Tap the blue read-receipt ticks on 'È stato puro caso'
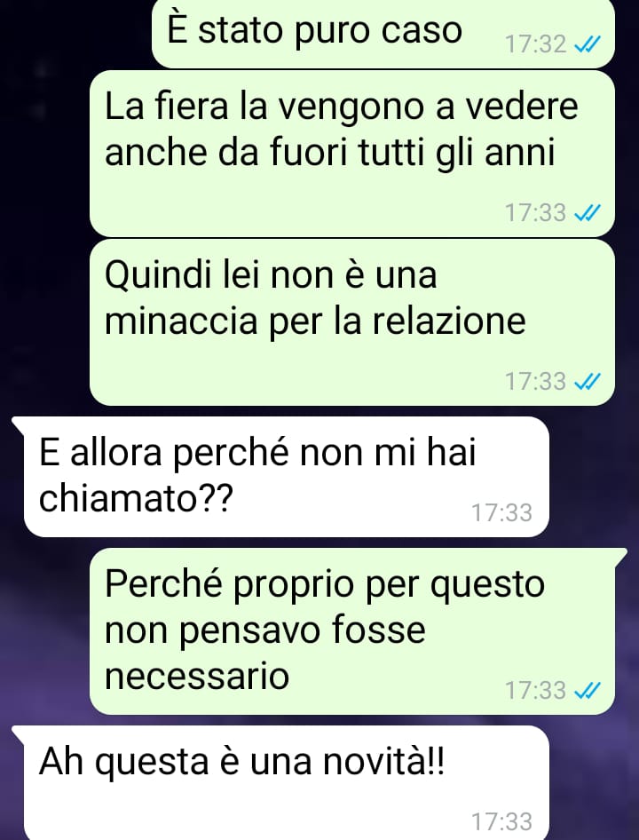Viewport: 639px width, 840px height. coord(587,44)
